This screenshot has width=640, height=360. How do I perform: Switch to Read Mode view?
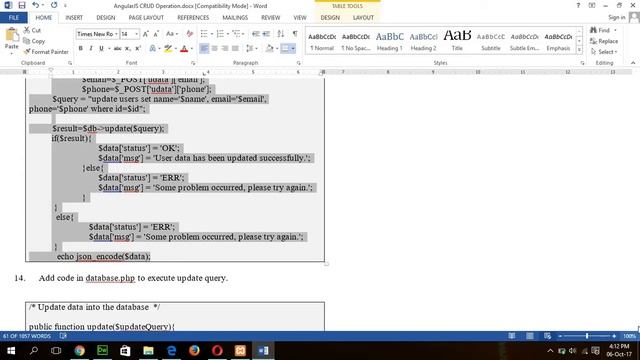pyautogui.click(x=511, y=336)
